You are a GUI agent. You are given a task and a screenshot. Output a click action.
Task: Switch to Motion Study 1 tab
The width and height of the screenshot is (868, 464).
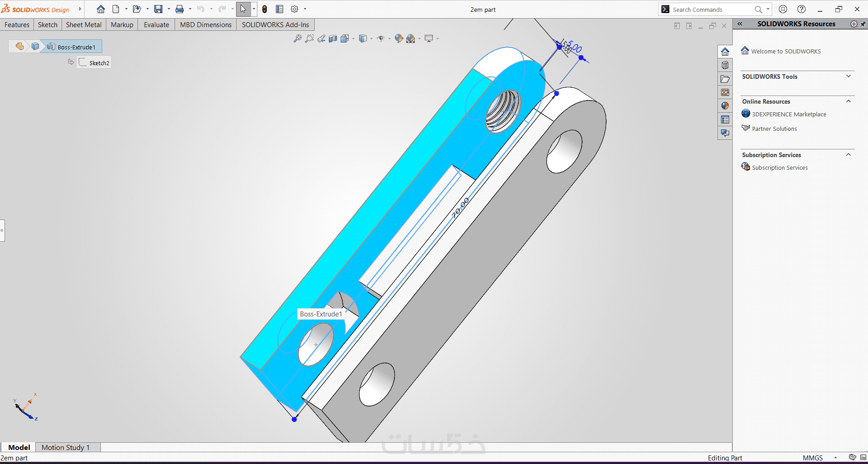(x=66, y=447)
